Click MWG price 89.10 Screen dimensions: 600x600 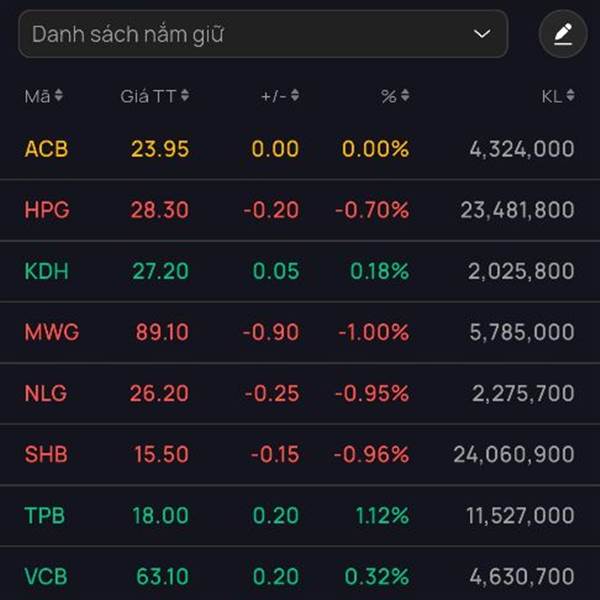pyautogui.click(x=162, y=332)
